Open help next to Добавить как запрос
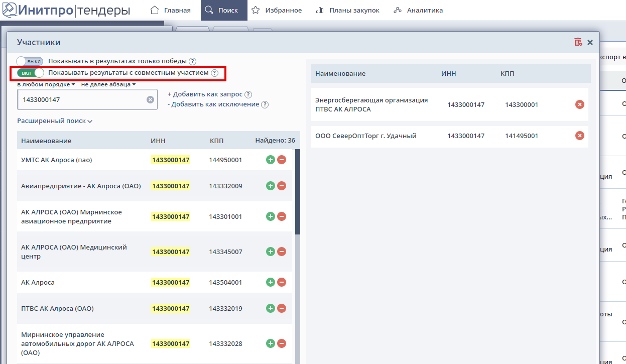 pyautogui.click(x=248, y=94)
